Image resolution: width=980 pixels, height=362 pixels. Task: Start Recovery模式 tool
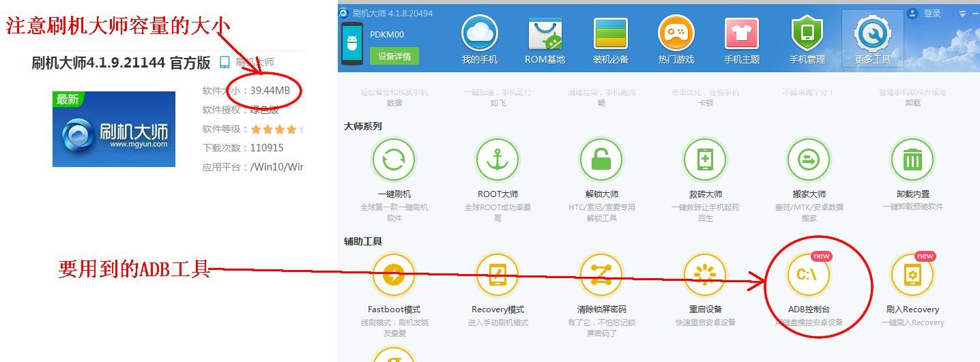point(498,275)
